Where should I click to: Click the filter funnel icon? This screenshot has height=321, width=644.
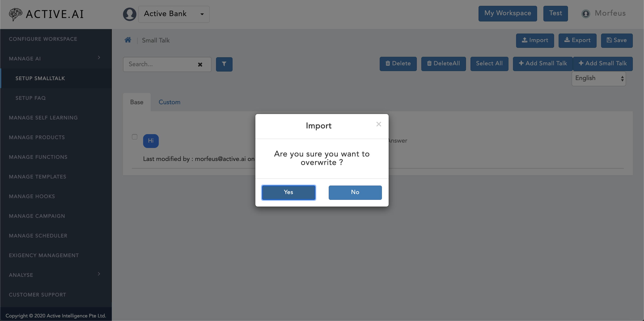[x=224, y=64]
